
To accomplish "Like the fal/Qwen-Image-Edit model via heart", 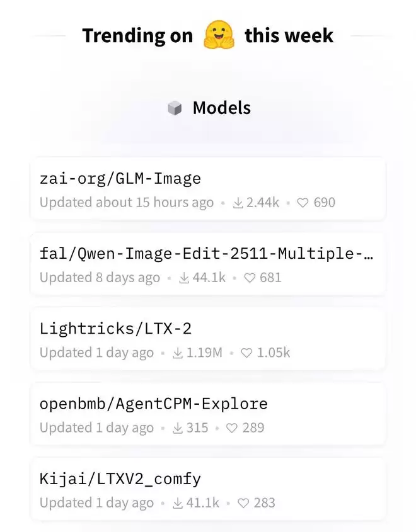I will pyautogui.click(x=250, y=278).
